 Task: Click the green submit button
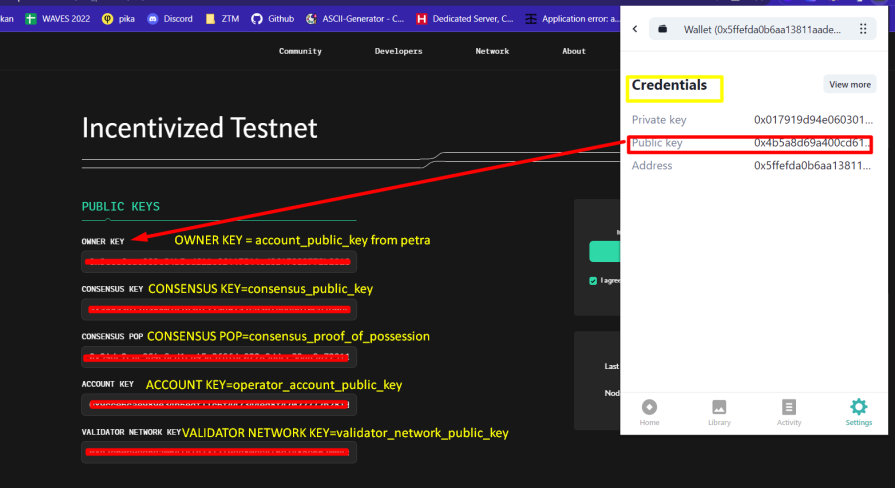[x=605, y=251]
